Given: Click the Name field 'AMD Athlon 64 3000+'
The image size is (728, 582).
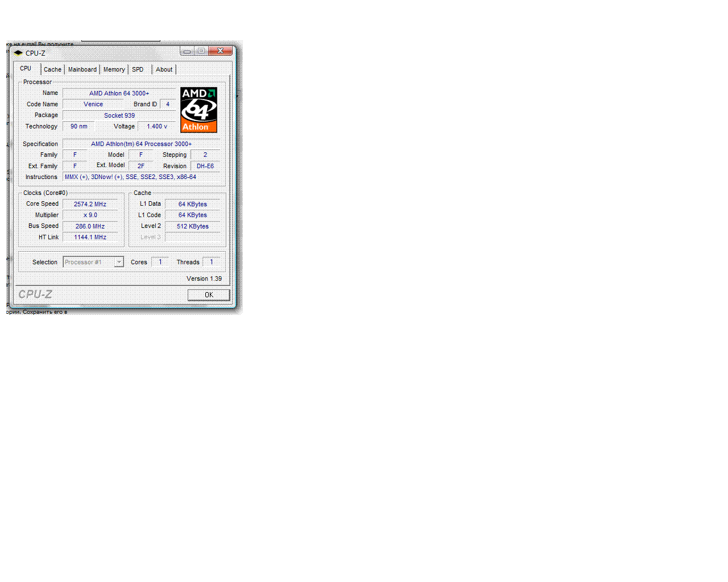Looking at the screenshot, I should tap(119, 93).
